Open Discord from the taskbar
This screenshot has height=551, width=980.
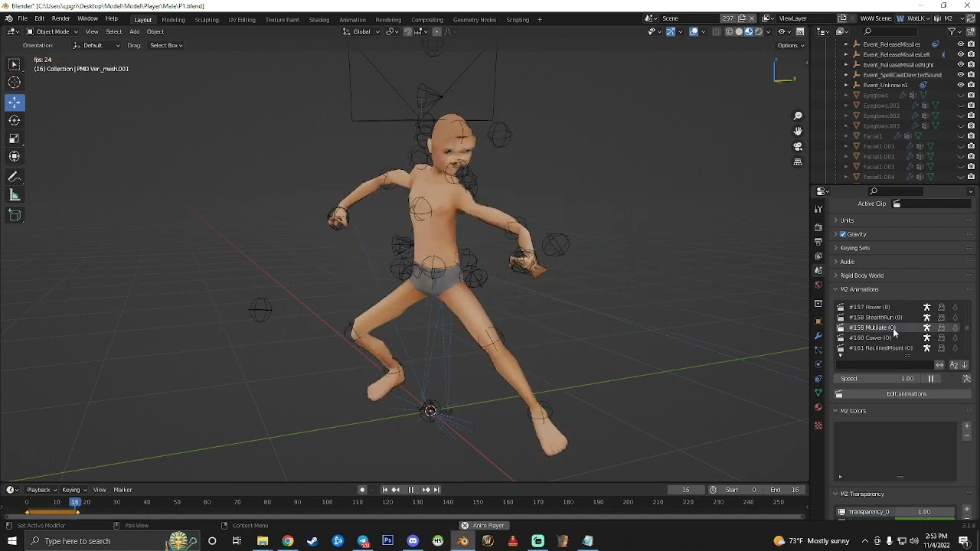[x=413, y=541]
